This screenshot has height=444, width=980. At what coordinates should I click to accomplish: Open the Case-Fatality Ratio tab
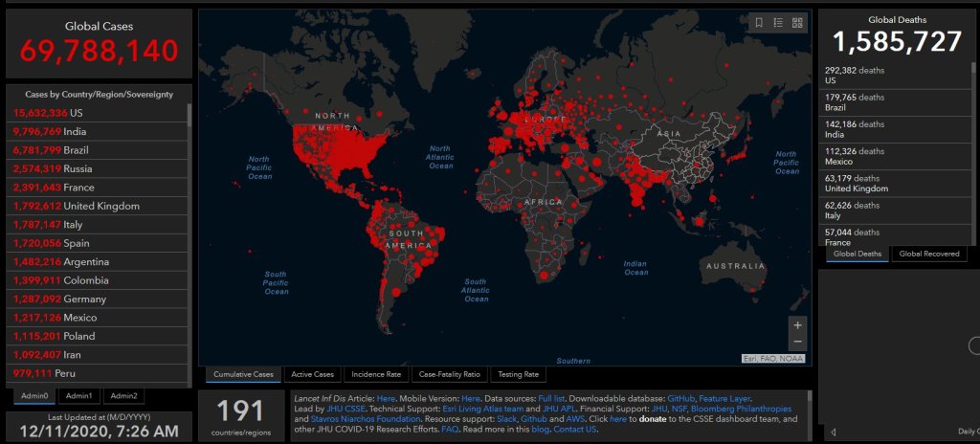tap(449, 374)
